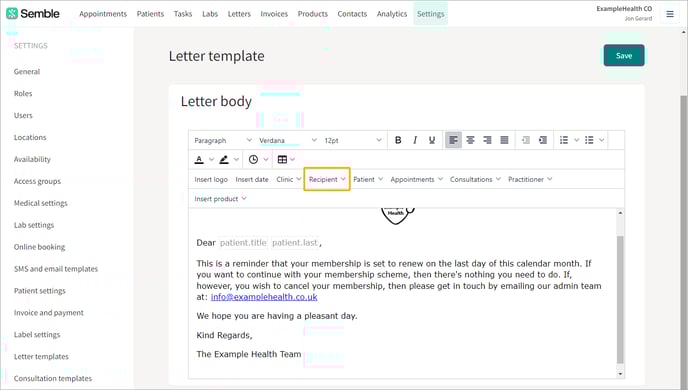The height and width of the screenshot is (390, 688).
Task: Expand the Insert product dropdown
Action: coord(220,199)
